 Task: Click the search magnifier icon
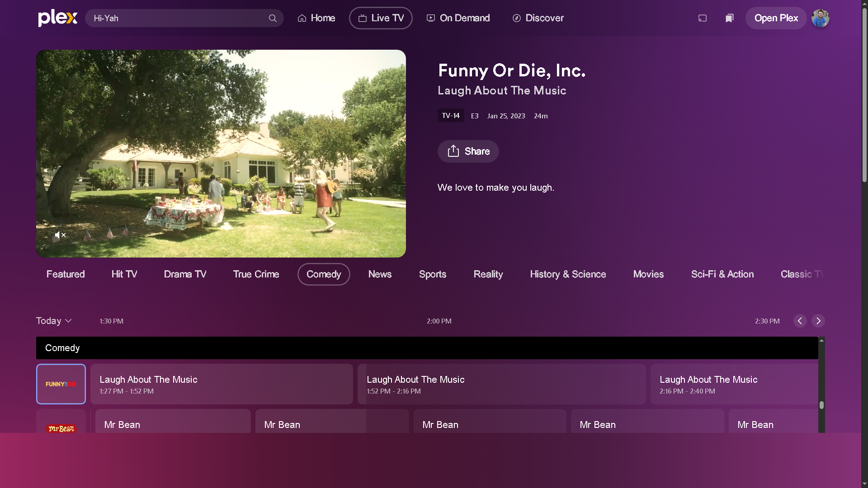[x=273, y=18]
